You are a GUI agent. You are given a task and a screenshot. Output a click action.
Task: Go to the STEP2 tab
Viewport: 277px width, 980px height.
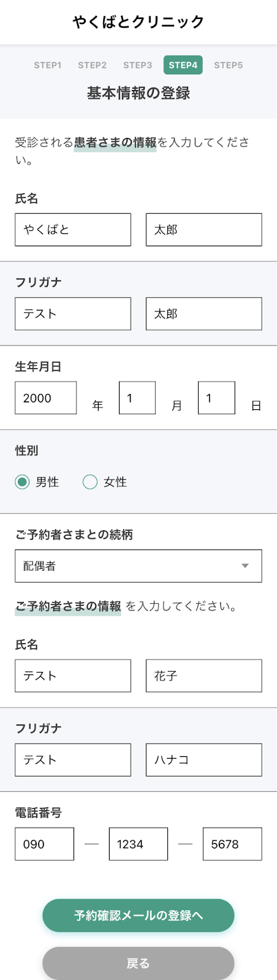tap(93, 65)
